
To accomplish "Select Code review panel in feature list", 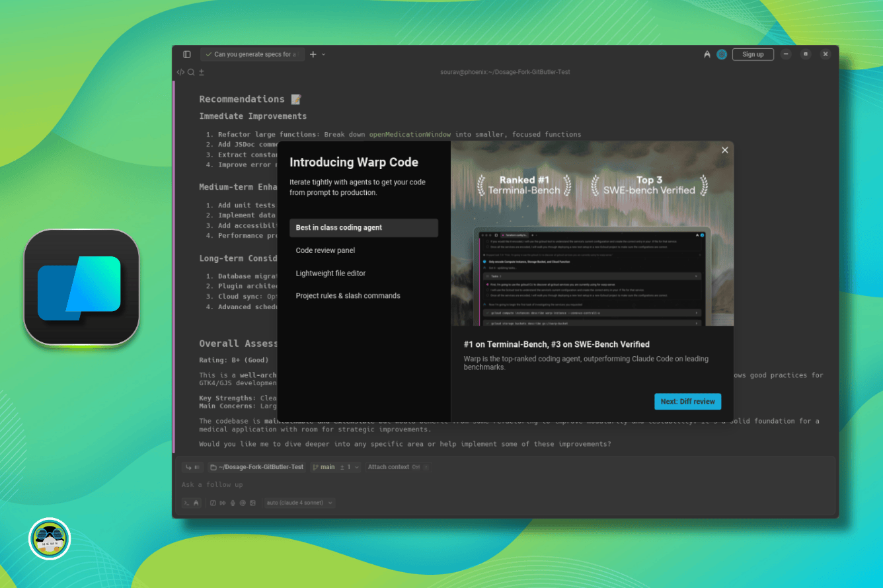I will click(325, 250).
